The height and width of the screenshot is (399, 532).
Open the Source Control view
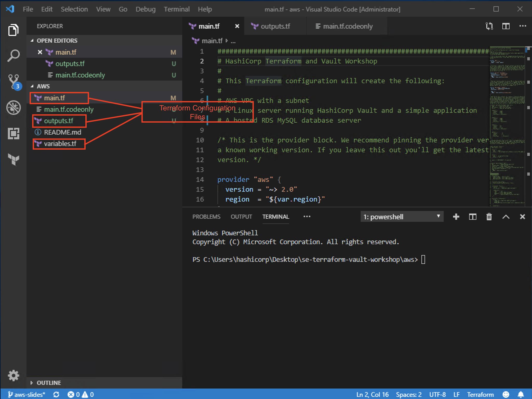[x=13, y=81]
